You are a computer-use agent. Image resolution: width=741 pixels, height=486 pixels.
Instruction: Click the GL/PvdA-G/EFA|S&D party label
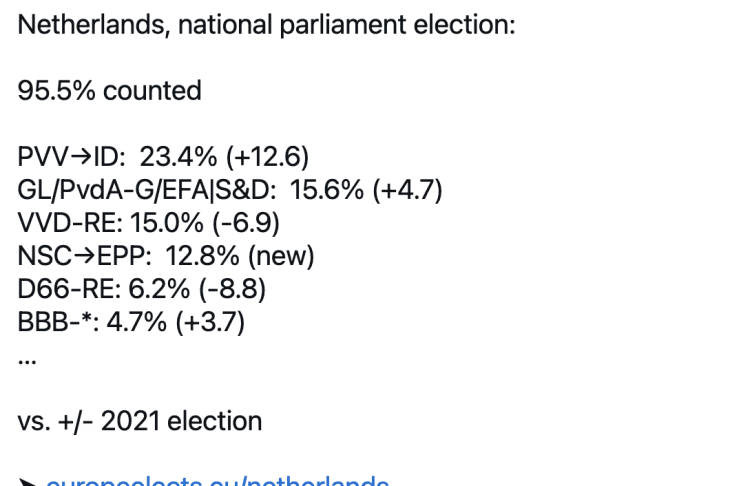click(x=147, y=190)
